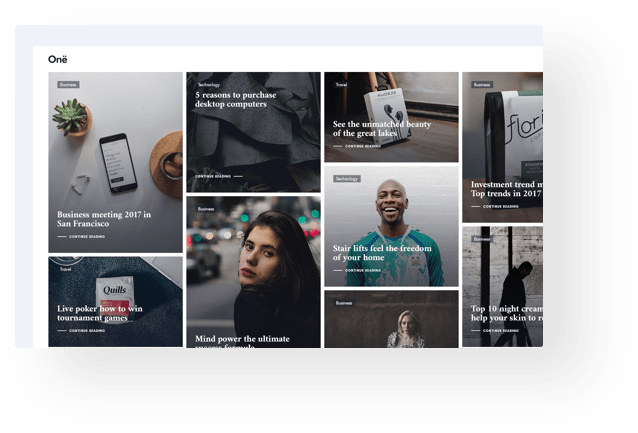The width and height of the screenshot is (638, 433).
Task: Click Continue Reading under Business meeting 2017
Action: (81, 236)
